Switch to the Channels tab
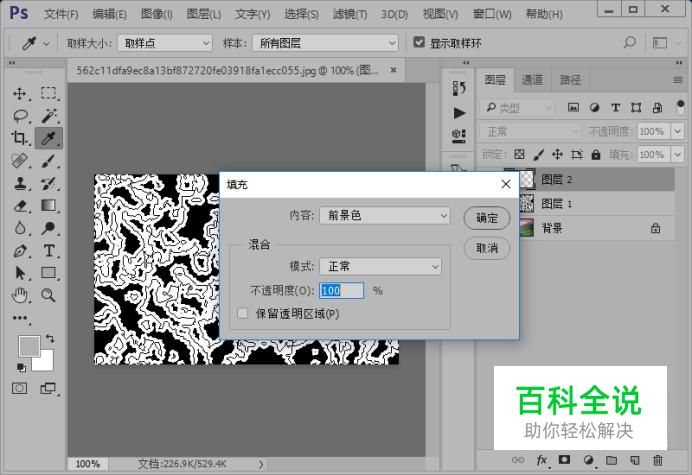This screenshot has width=692, height=475. click(x=532, y=79)
